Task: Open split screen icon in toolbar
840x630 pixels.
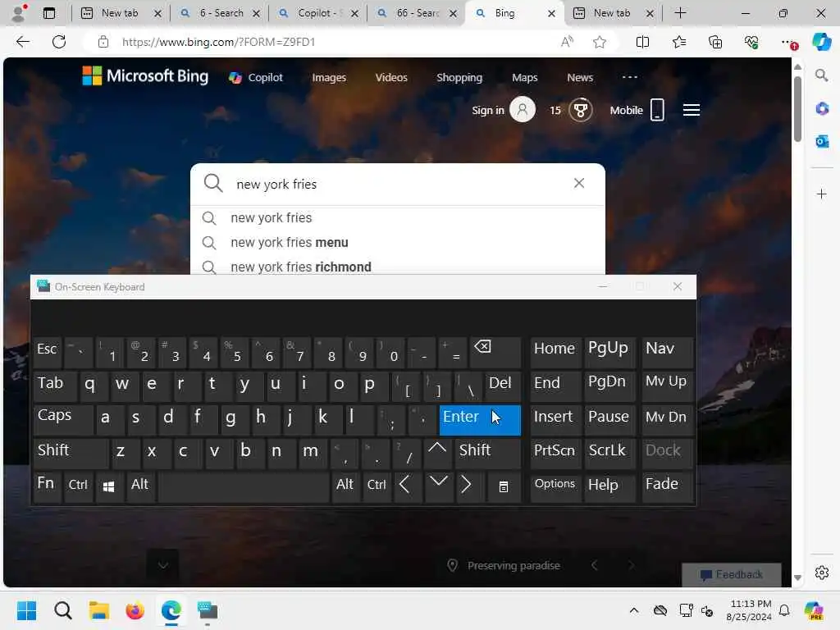Action: pos(642,42)
